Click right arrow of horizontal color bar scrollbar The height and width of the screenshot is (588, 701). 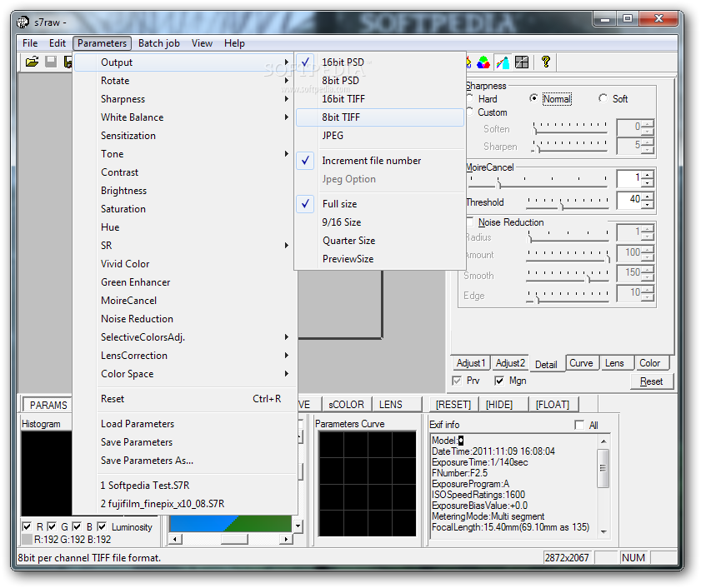pyautogui.click(x=286, y=540)
